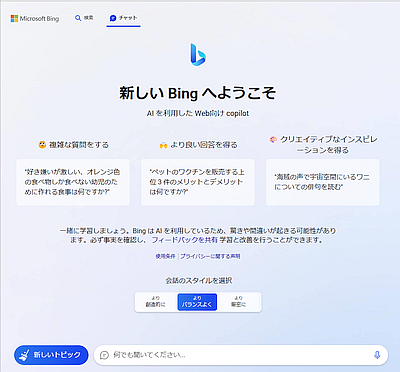Click the より良い回答を得る heading text

[204, 145]
